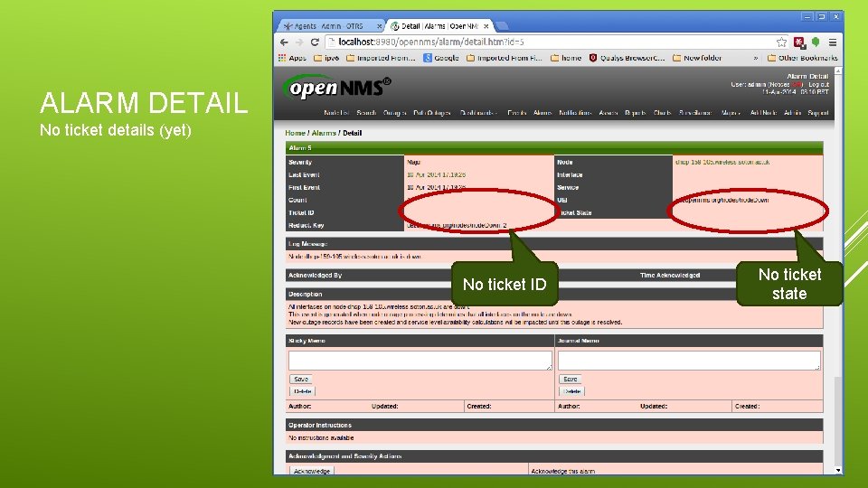Screen dimensions: 868x488
Task: Delete the Journal Memo
Action: coord(571,391)
